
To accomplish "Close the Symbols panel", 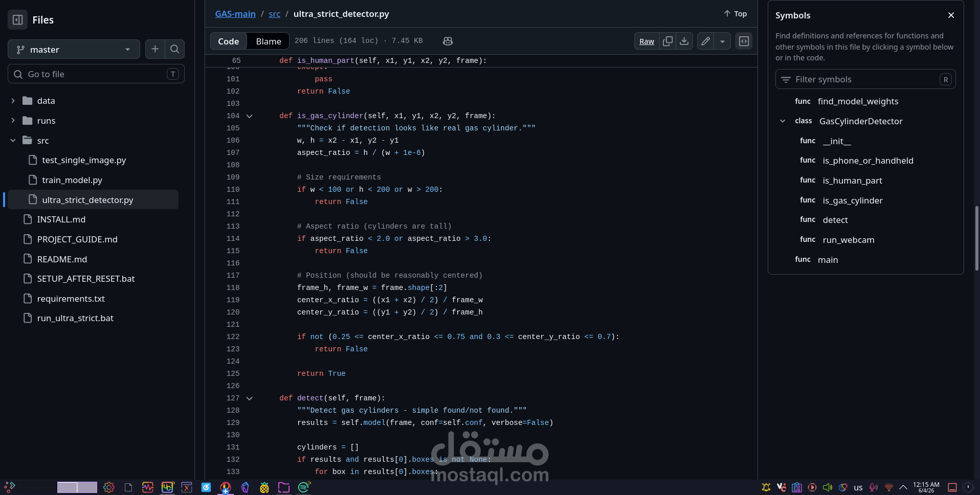I will point(951,15).
